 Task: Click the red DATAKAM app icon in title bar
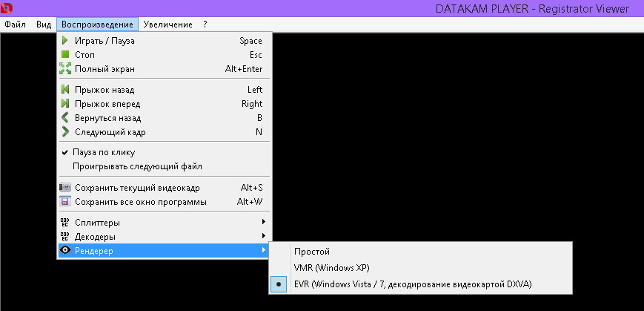coord(7,8)
